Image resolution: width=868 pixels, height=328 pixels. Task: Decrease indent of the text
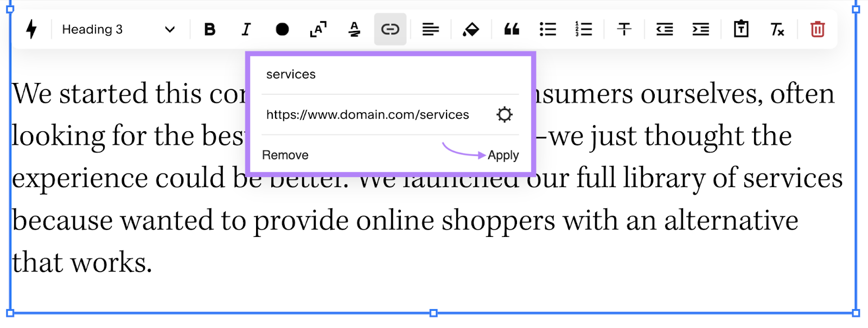665,29
